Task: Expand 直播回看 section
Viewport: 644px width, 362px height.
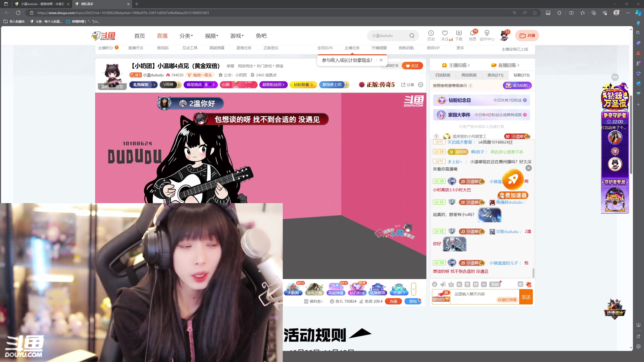Action: pos(505,65)
